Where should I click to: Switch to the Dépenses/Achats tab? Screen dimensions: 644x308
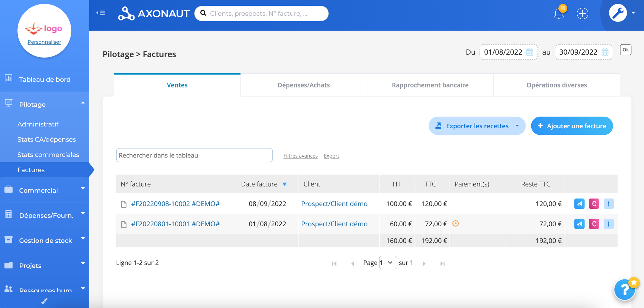(x=304, y=85)
